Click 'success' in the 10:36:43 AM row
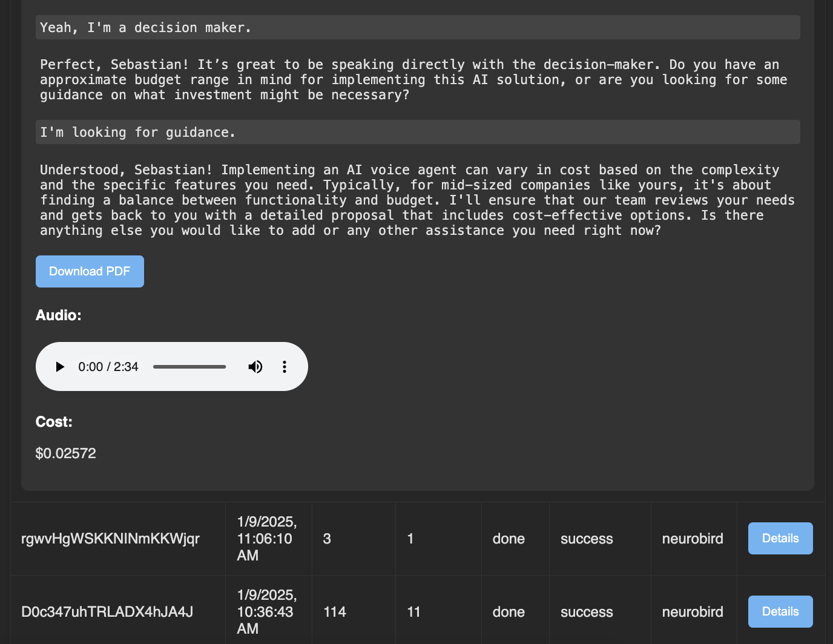 (587, 612)
